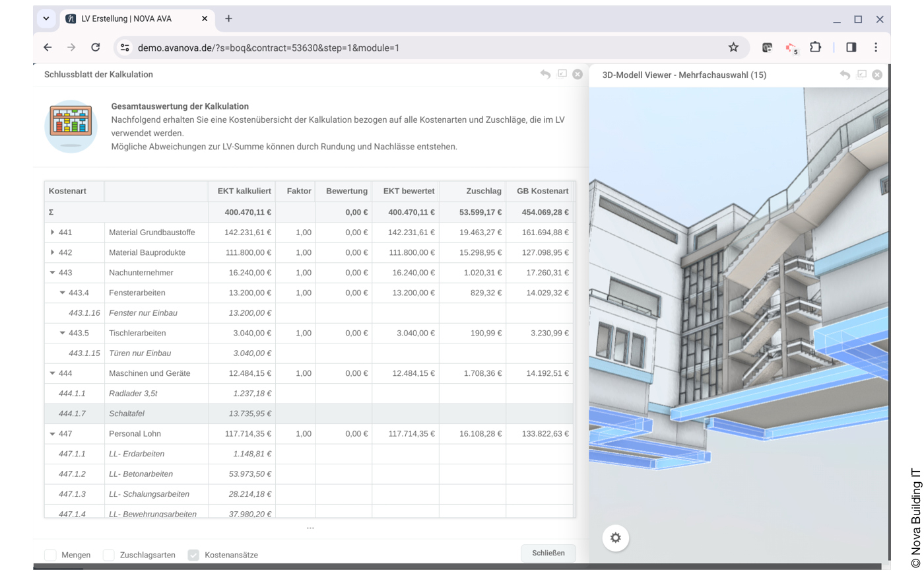Click the notifications icon showing 5 in toolbar
The image size is (924, 572).
point(791,47)
